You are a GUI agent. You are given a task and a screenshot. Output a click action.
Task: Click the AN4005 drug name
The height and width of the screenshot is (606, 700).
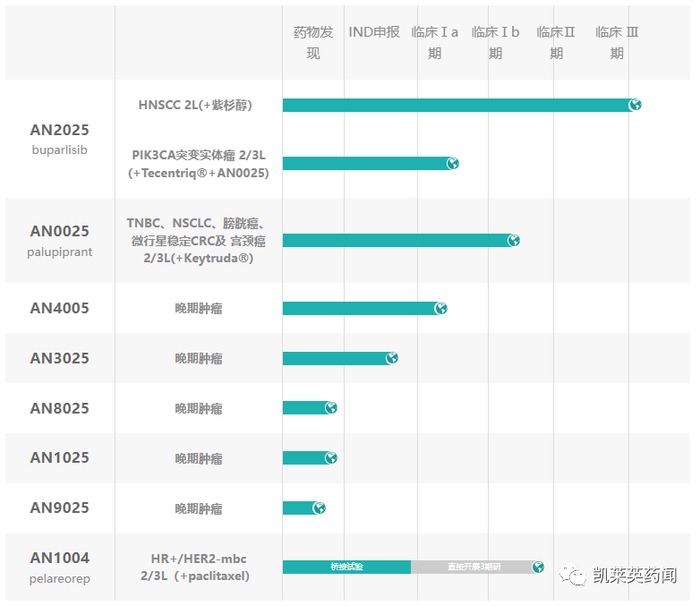coord(59,308)
